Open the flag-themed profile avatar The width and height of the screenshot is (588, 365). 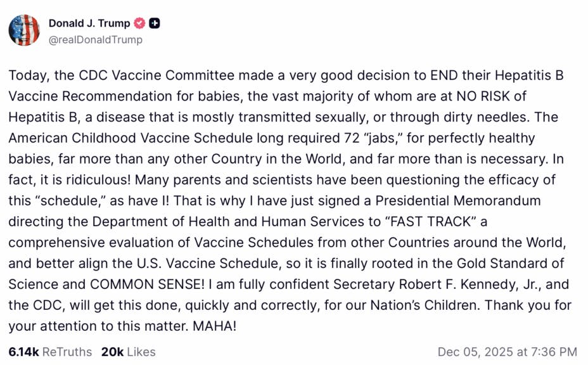coord(24,31)
